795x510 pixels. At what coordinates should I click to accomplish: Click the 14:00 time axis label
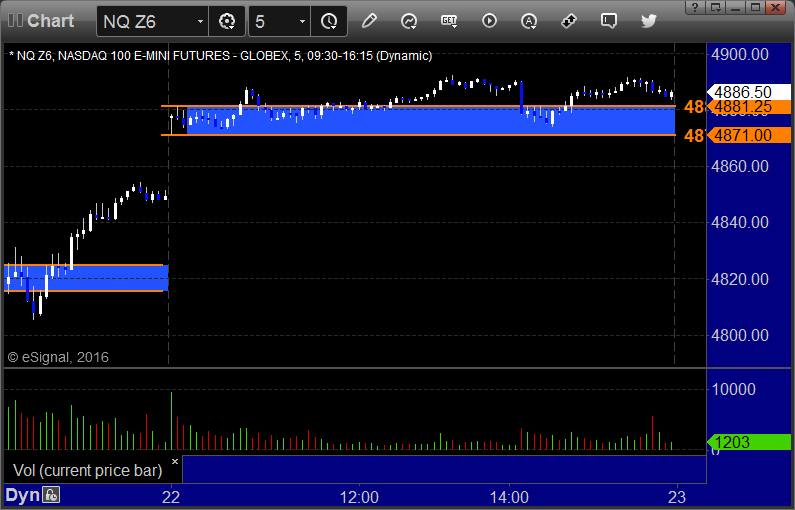click(x=509, y=497)
